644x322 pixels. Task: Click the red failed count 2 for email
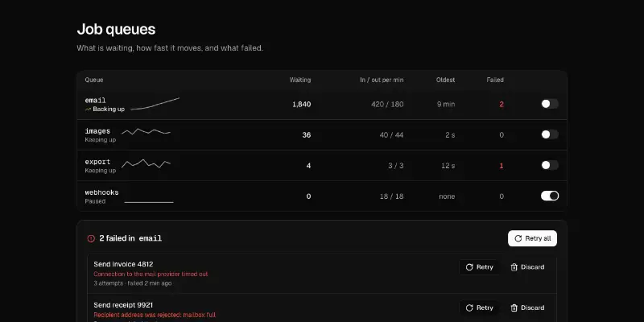(x=502, y=105)
